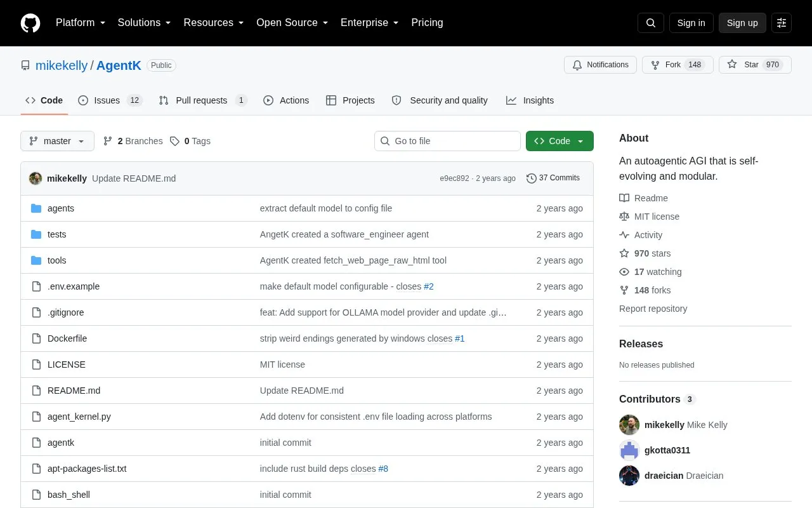Open the master branch selector
Image resolution: width=812 pixels, height=508 pixels.
click(x=57, y=141)
